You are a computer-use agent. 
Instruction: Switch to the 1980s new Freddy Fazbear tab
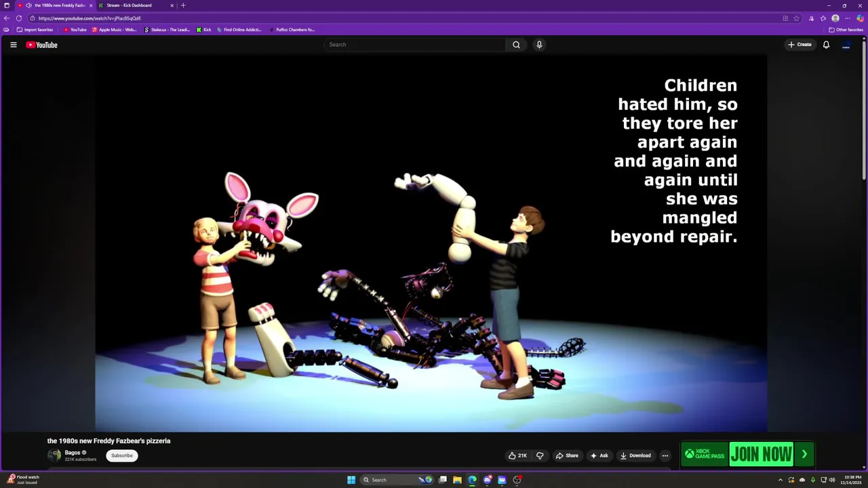point(56,5)
